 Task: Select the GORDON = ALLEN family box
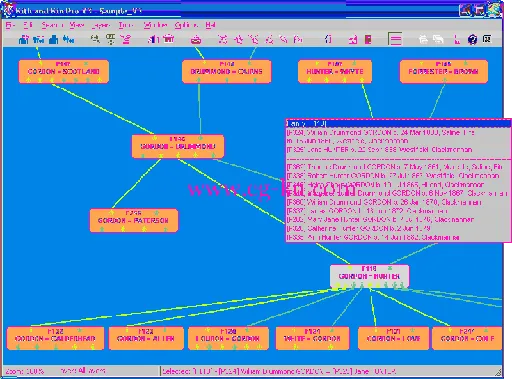[146, 338]
